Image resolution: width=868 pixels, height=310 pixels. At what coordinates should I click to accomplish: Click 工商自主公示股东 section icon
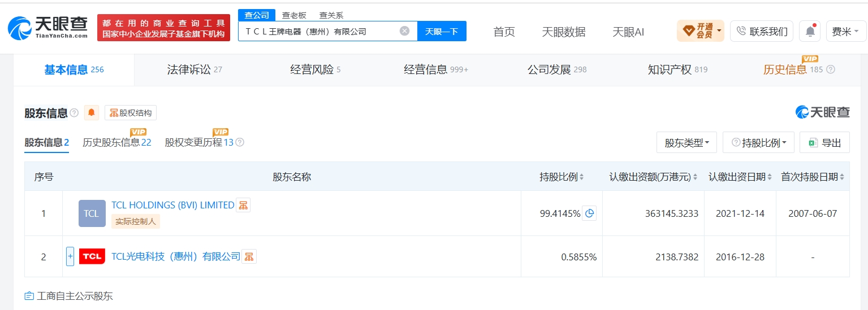[x=29, y=296]
